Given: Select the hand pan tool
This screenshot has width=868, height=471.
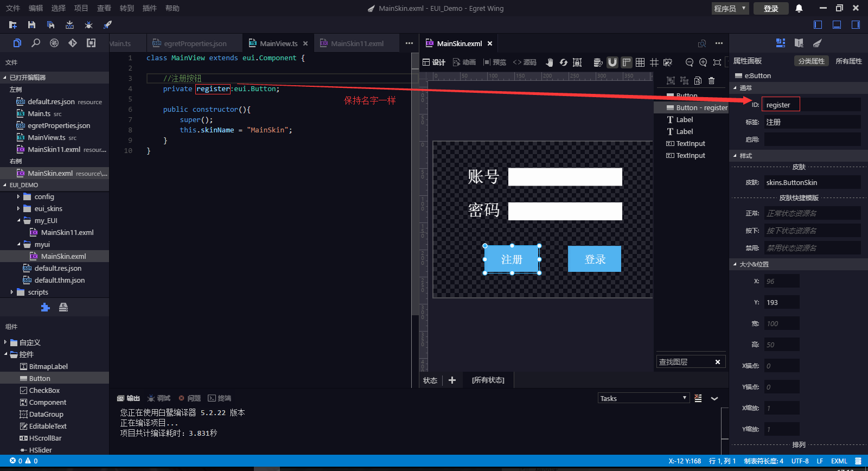Looking at the screenshot, I should click(x=550, y=62).
